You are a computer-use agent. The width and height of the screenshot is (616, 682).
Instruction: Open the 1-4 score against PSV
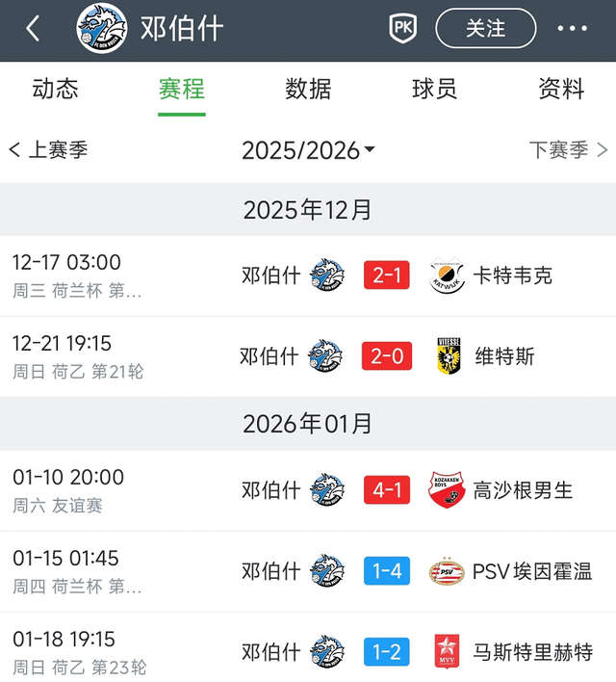[x=387, y=571]
